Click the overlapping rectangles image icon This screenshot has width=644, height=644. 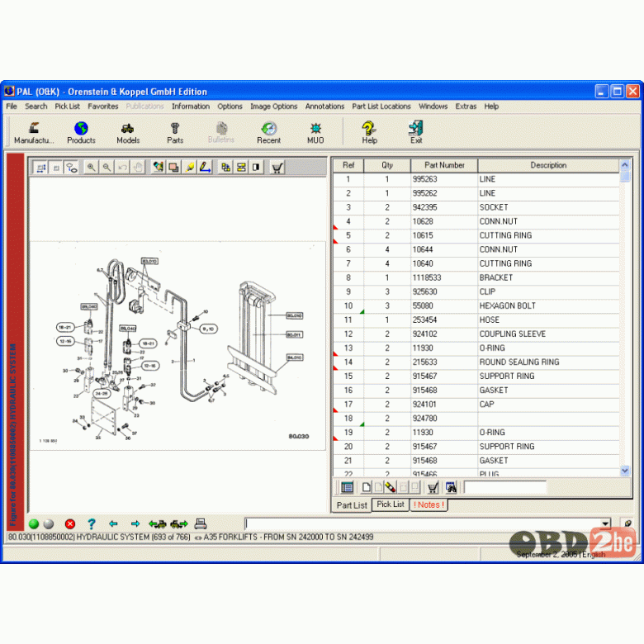[x=173, y=168]
